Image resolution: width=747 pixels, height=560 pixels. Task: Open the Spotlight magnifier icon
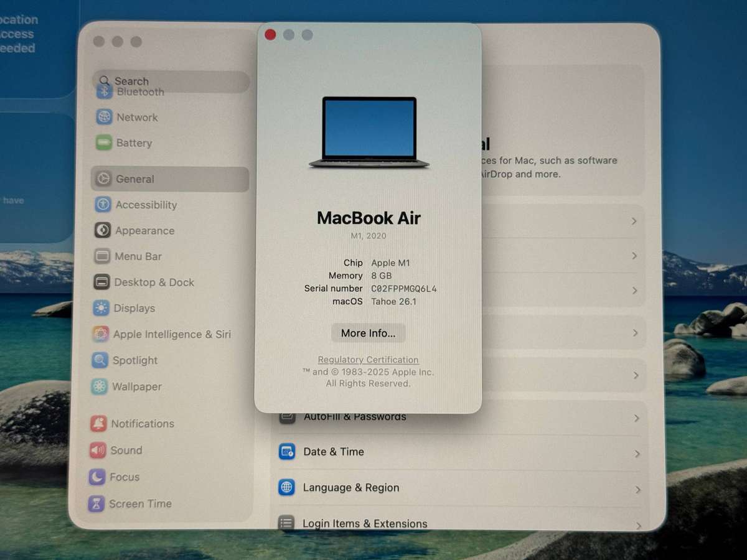tap(100, 360)
